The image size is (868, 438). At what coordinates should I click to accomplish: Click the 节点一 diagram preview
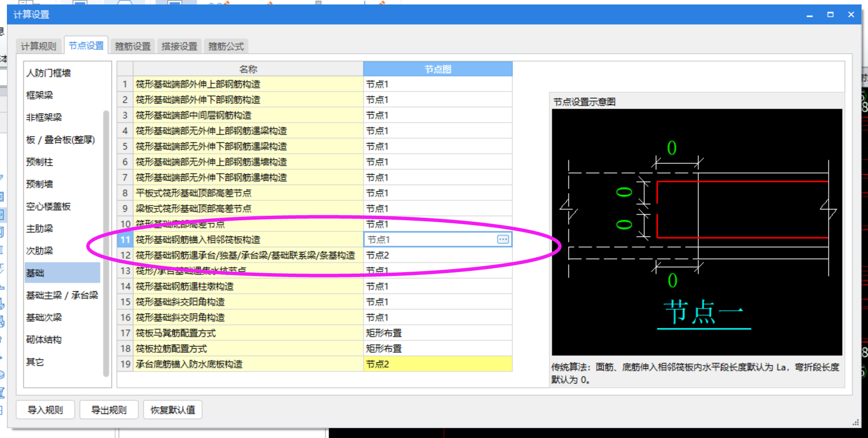click(x=697, y=232)
